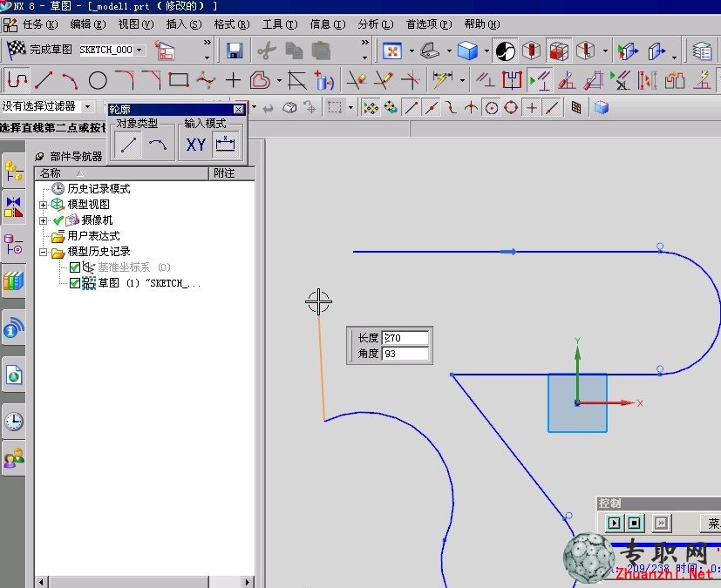Viewport: 721px width, 588px height.
Task: Click stop button in 控制 panel
Action: point(635,523)
